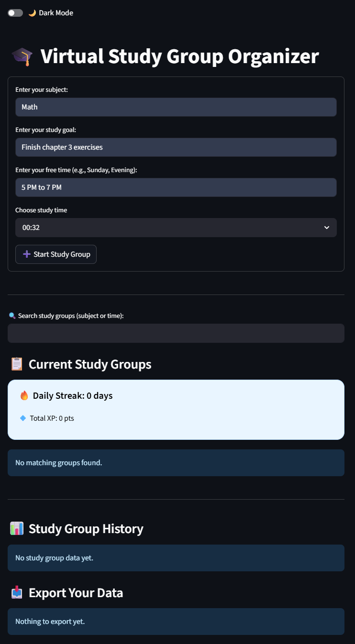Image resolution: width=355 pixels, height=644 pixels.
Task: Click the plus icon on Start button
Action: pos(27,254)
